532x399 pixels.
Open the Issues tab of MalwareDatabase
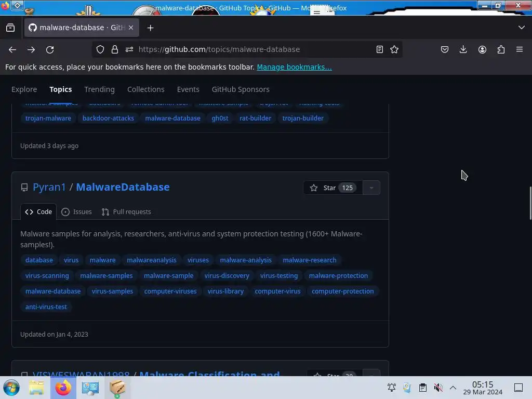pos(77,212)
